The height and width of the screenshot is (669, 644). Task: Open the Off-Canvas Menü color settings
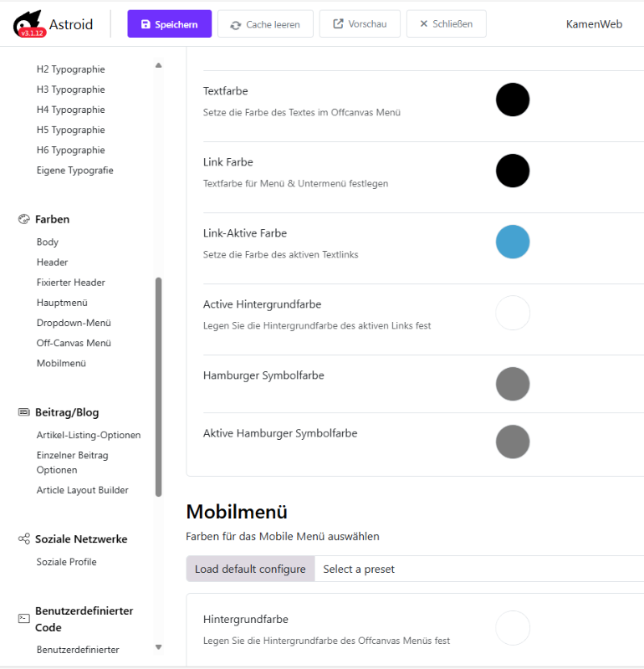coord(74,343)
